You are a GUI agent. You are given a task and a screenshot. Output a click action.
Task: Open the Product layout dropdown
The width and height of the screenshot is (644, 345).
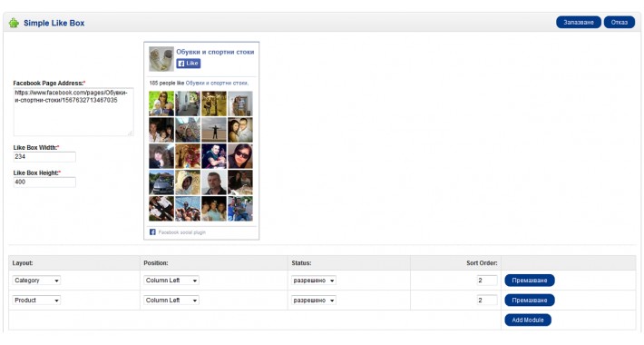click(36, 301)
